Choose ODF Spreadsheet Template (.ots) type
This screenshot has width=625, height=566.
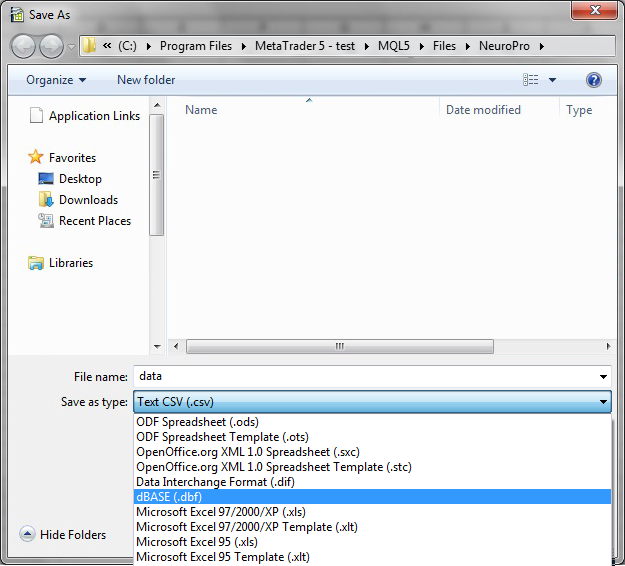click(372, 437)
